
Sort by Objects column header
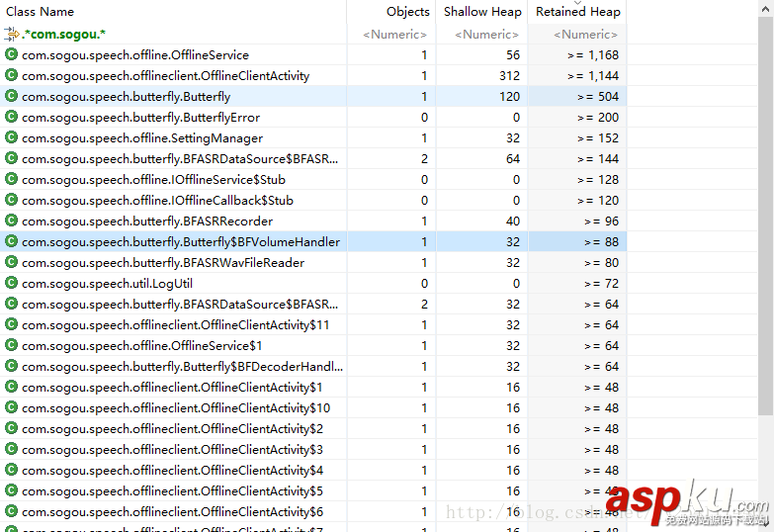[x=407, y=12]
